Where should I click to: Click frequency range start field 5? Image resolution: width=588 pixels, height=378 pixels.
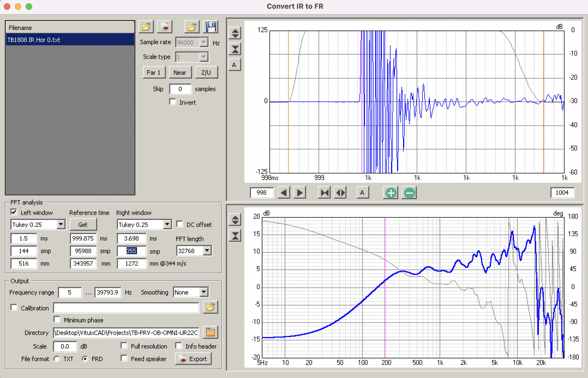[x=69, y=292]
